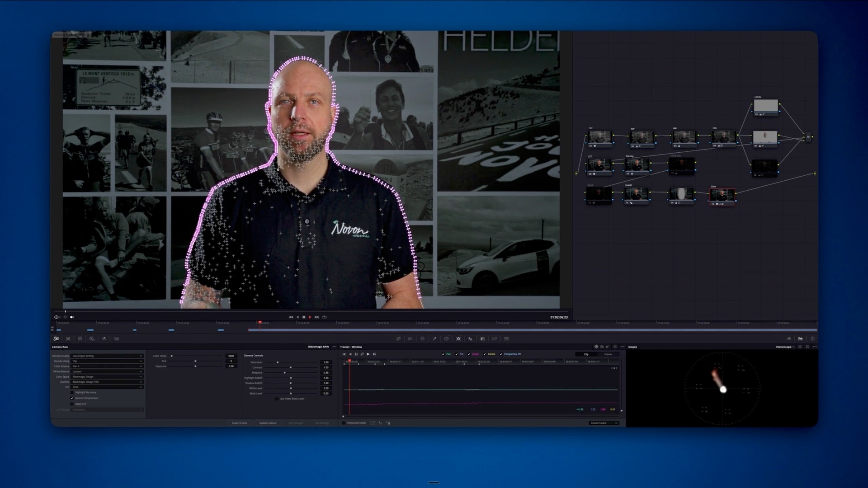Switch tracker to Frame mode
Image resolution: width=868 pixels, height=488 pixels.
pyautogui.click(x=608, y=354)
